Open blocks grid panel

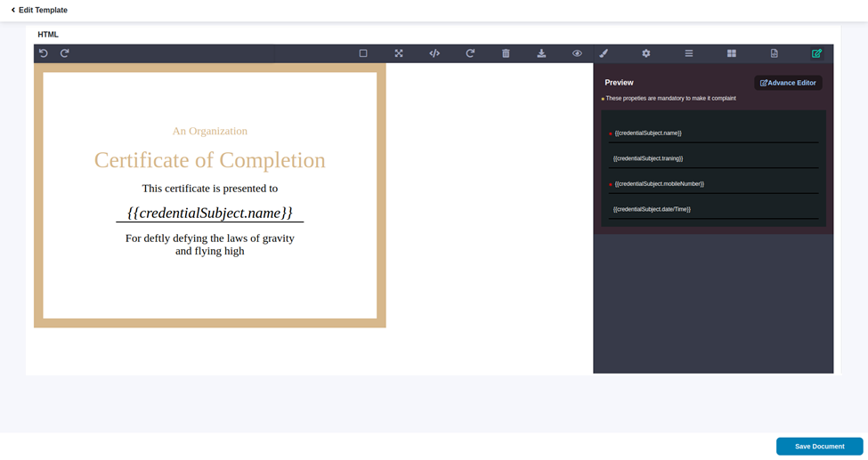732,53
